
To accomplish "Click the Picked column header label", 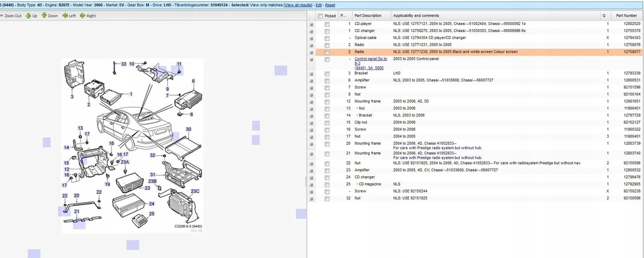I will point(330,16).
